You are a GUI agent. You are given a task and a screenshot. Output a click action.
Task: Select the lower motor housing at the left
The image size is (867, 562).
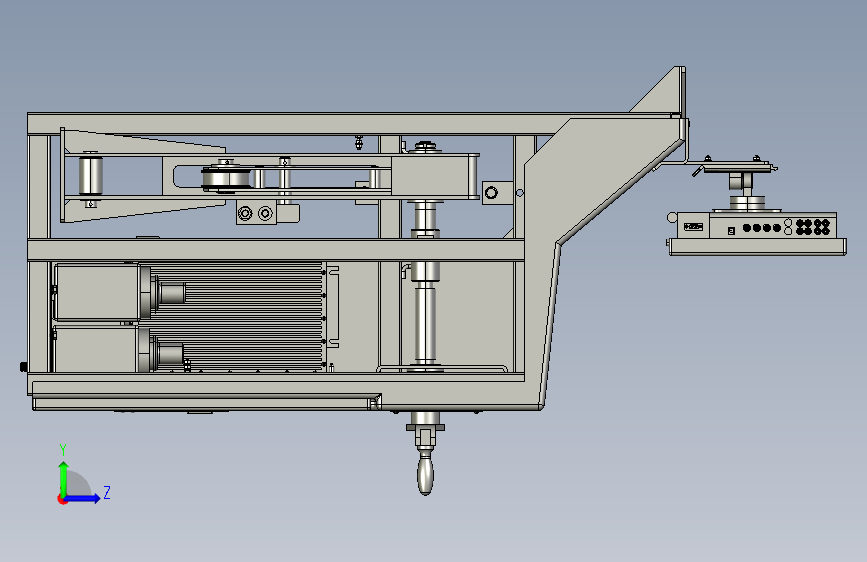point(96,349)
